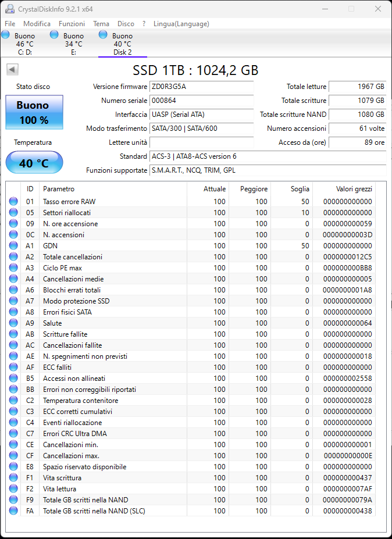
Task: Click status icon of Errori fisici SATA row
Action: [x=13, y=312]
